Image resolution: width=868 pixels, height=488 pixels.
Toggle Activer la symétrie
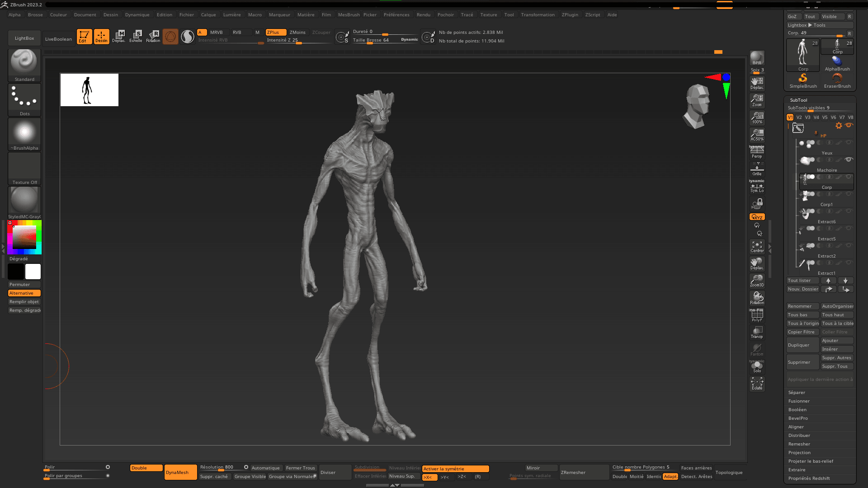[455, 469]
